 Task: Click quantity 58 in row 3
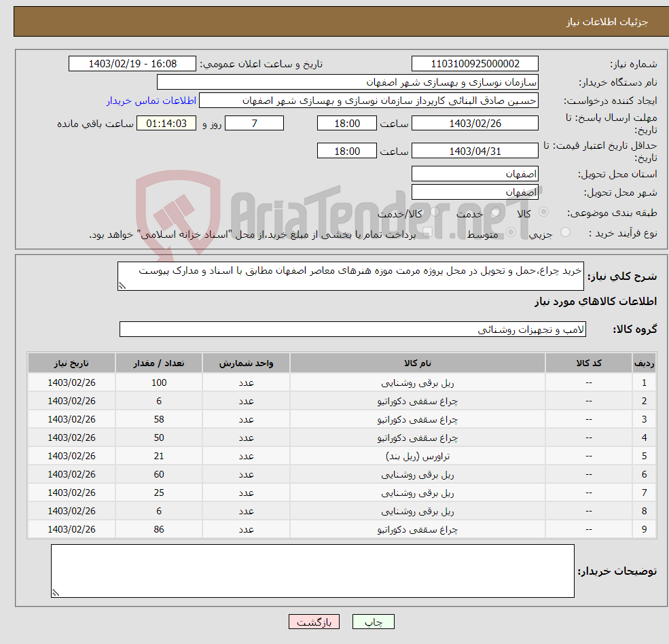159,420
